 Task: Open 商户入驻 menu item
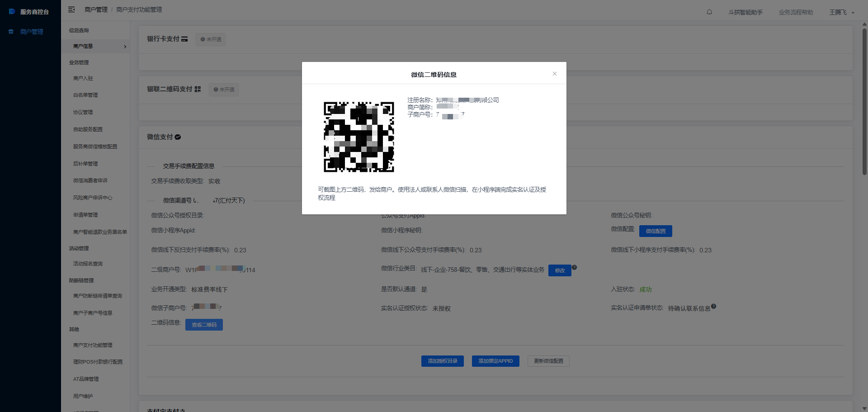[83, 78]
